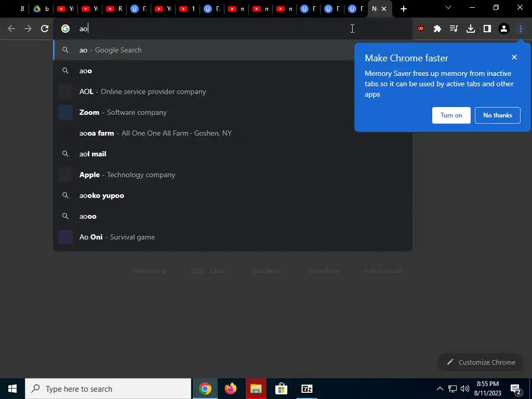
Task: Switch to the first tab labeled 8
Action: [x=22, y=9]
